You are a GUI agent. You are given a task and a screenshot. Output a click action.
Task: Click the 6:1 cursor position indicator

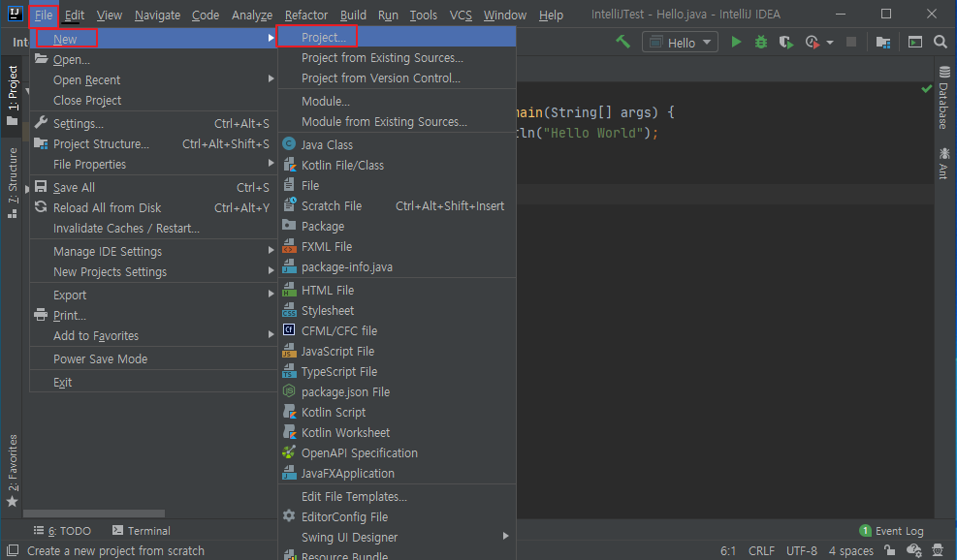point(727,550)
